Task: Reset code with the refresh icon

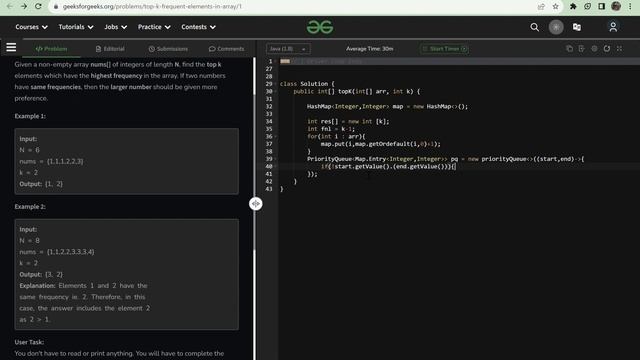Action: pos(607,49)
